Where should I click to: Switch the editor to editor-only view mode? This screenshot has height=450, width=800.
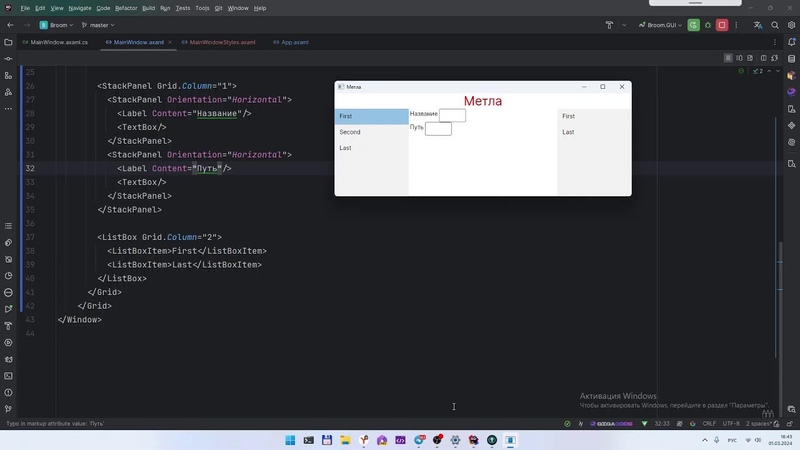point(728,58)
